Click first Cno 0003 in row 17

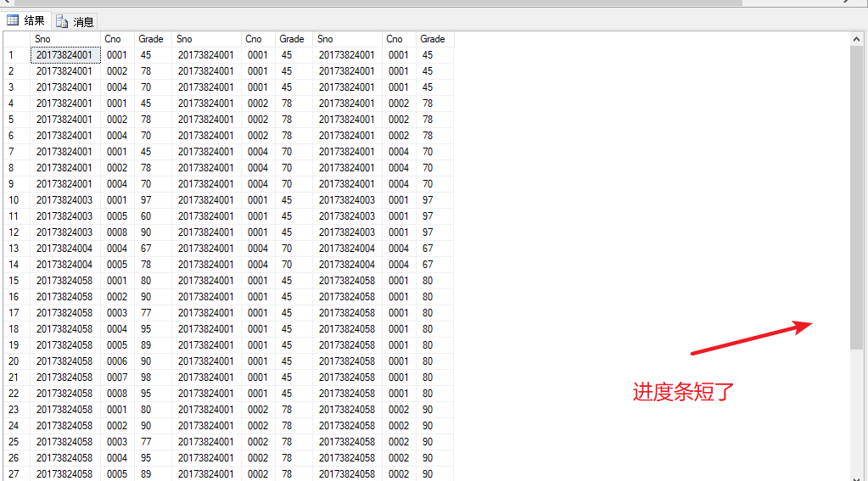[x=118, y=313]
